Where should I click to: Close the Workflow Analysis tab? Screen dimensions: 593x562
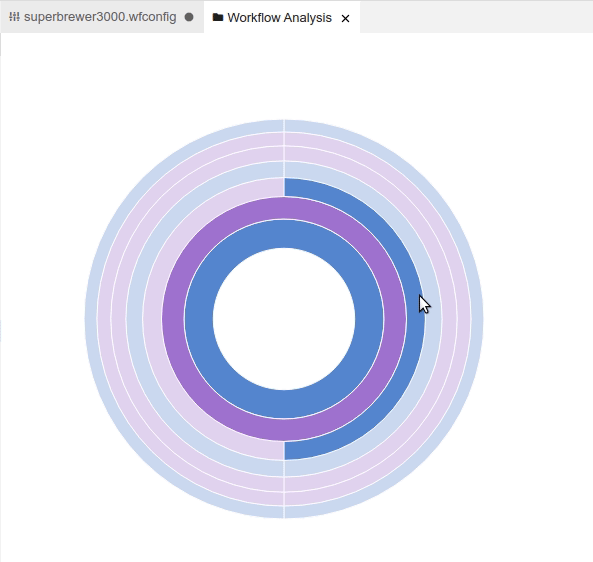click(345, 18)
